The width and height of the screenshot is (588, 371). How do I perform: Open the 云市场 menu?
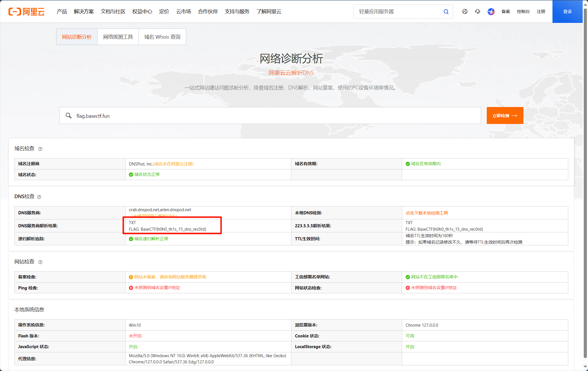coord(184,12)
